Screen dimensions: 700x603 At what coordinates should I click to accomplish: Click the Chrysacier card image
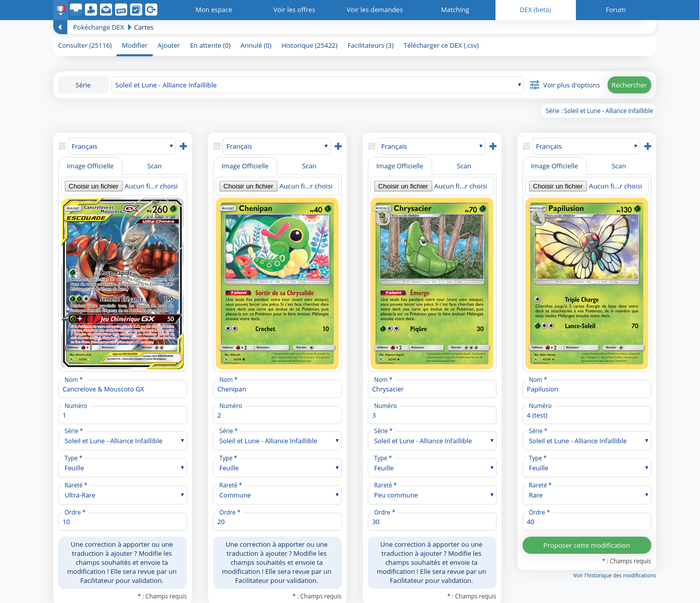click(432, 284)
